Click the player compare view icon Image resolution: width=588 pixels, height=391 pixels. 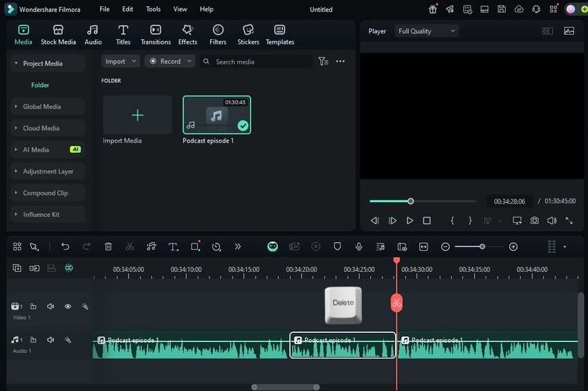(x=547, y=31)
